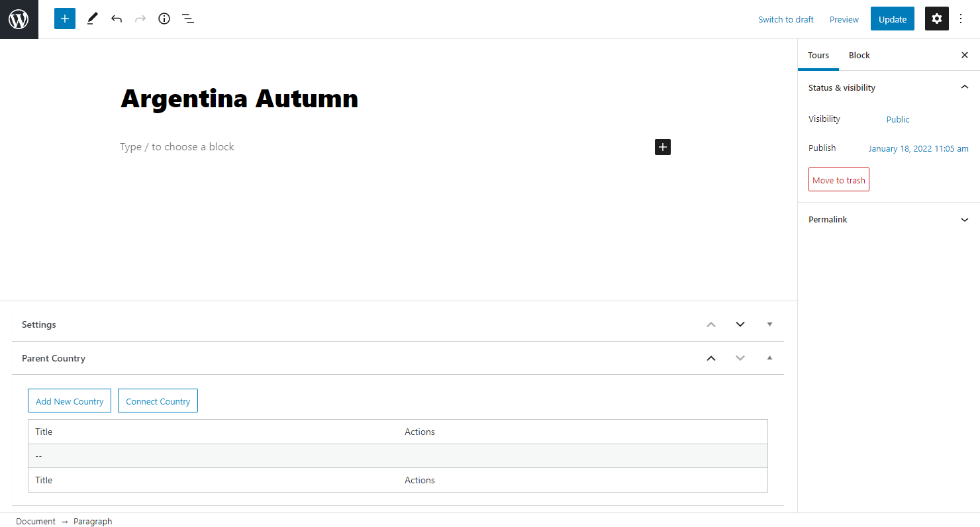The image size is (980, 527).
Task: Add block with black plus icon
Action: 663,147
